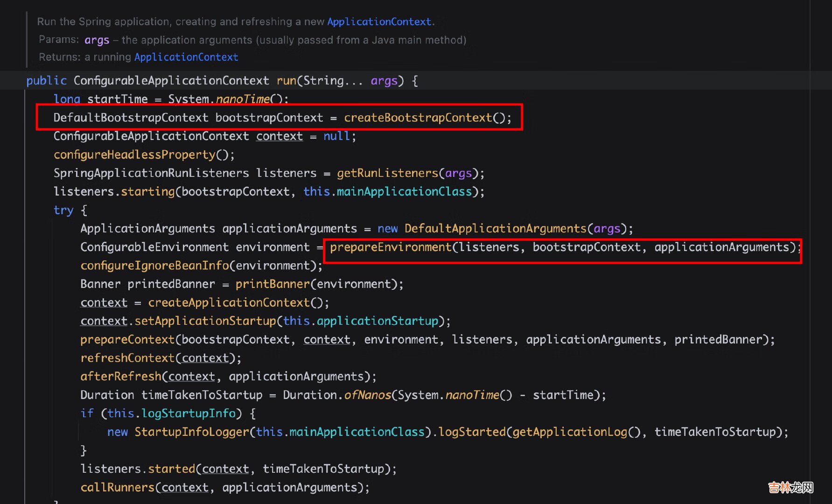Screen dimensions: 832x504
Task: Click the ConfigurableApplicationContext return type in the signature
Action: pos(171,81)
